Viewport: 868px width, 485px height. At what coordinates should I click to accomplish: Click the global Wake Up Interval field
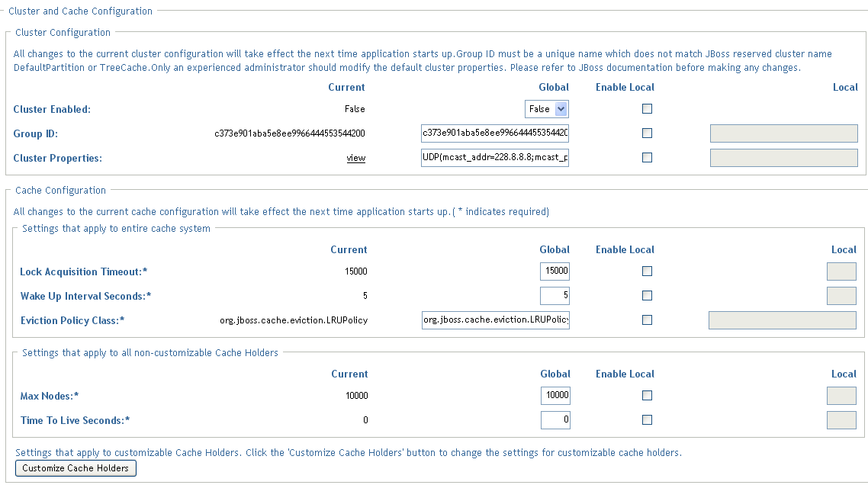tap(555, 296)
